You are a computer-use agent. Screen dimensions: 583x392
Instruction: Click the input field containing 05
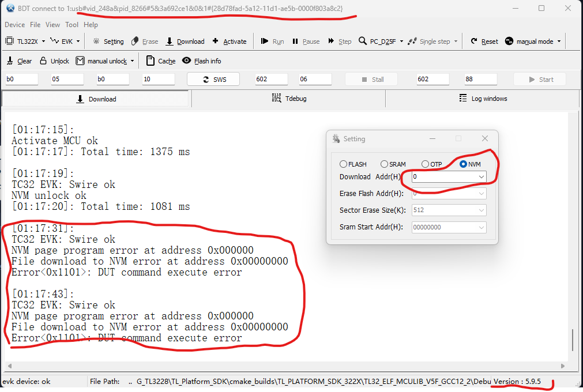coord(67,79)
